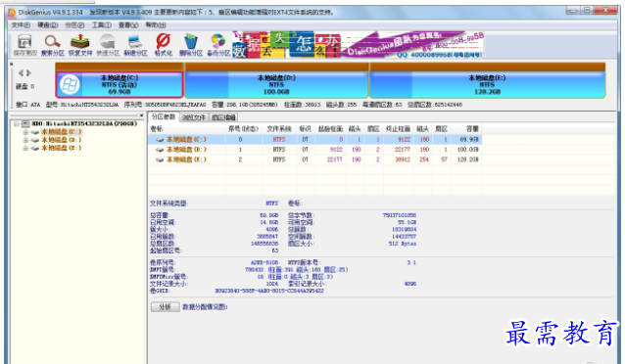Collapse the HD0 Hitachi disk tree node
This screenshot has width=625, height=364.
[x=17, y=124]
